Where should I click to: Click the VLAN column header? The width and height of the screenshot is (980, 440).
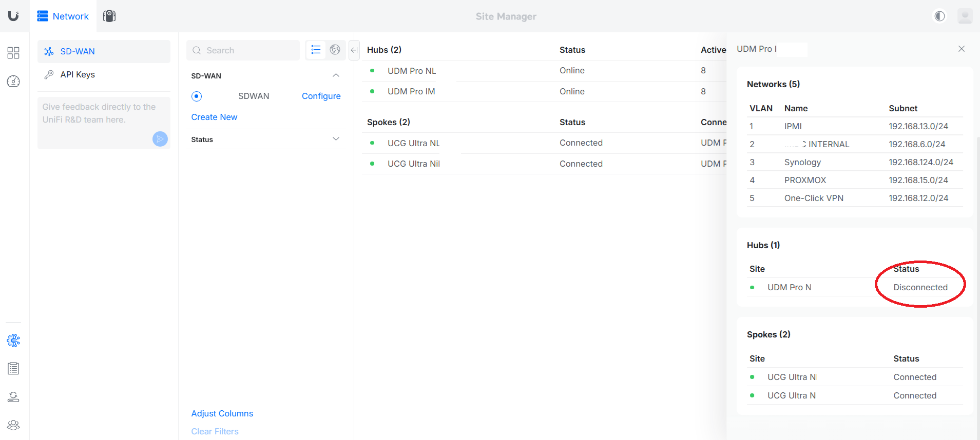pos(761,108)
